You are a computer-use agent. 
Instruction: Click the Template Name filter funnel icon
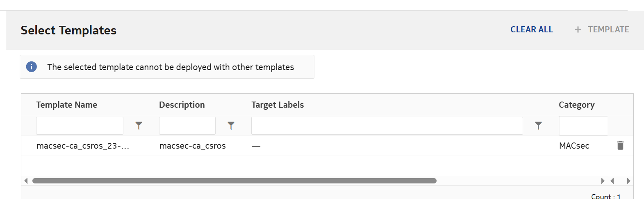[x=139, y=126]
